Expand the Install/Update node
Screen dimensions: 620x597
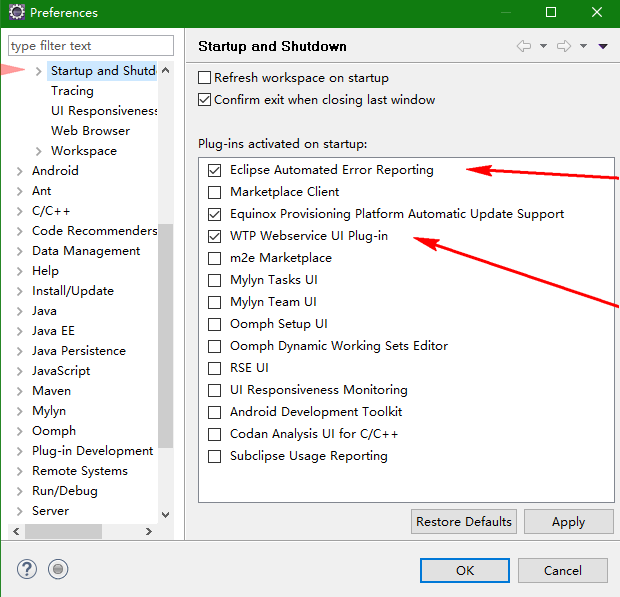(19, 291)
